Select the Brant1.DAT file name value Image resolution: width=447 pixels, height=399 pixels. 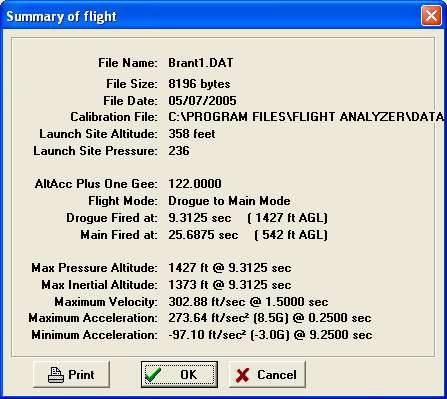[201, 63]
